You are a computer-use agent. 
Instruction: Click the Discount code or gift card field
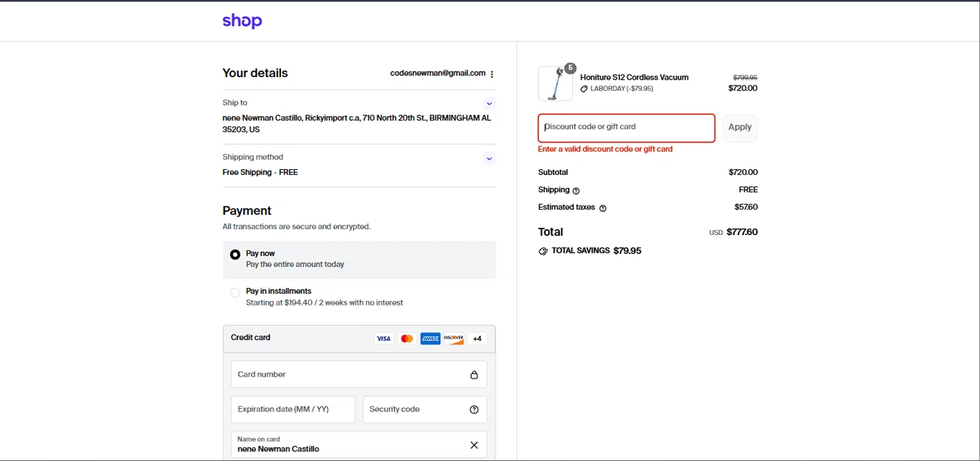pyautogui.click(x=626, y=127)
